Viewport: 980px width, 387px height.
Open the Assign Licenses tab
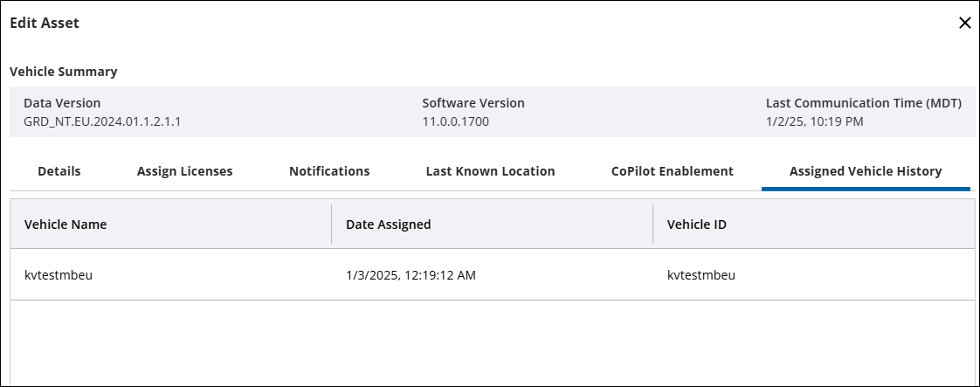pos(185,171)
